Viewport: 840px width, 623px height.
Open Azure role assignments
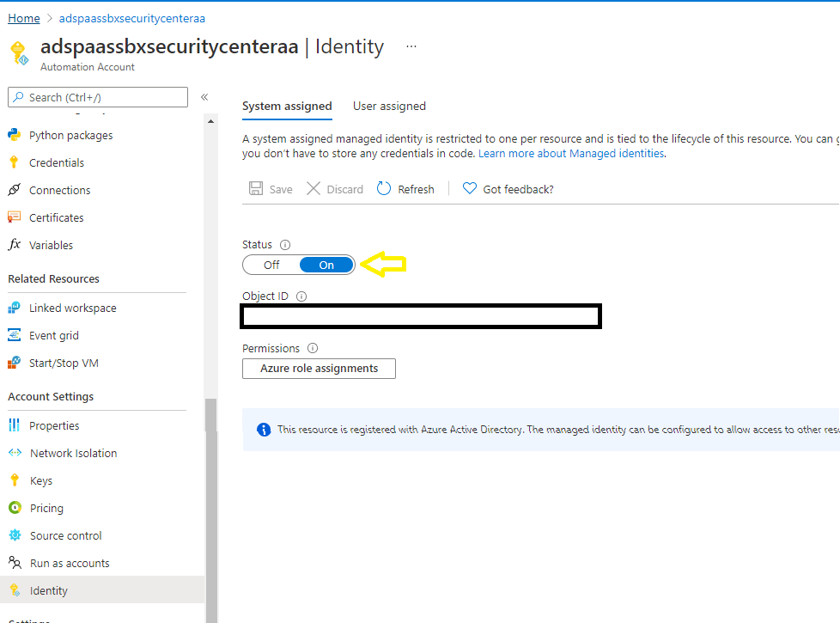tap(319, 369)
